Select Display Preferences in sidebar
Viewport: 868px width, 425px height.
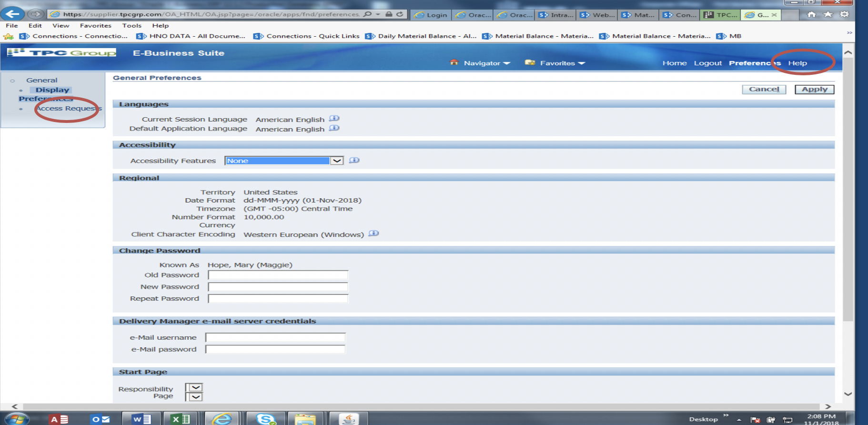46,94
